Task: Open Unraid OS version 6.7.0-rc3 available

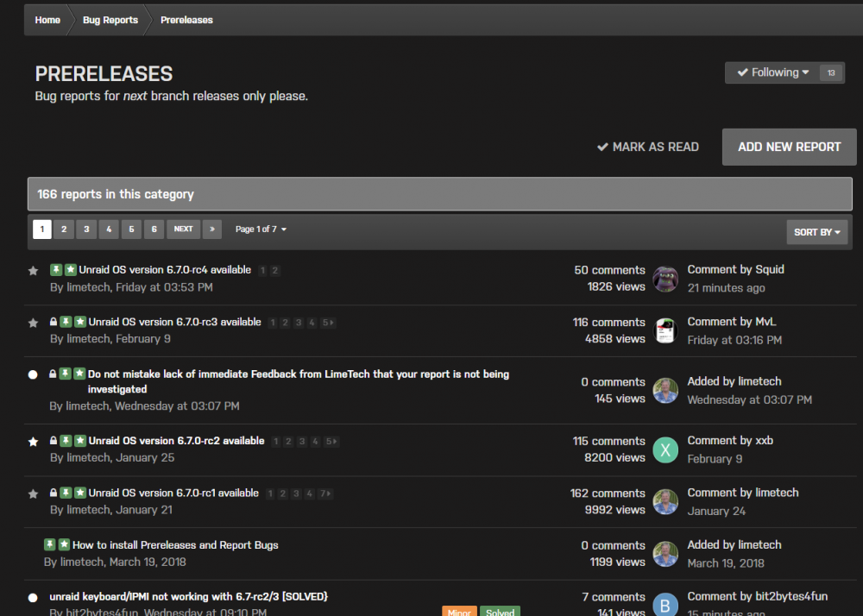Action: [174, 322]
